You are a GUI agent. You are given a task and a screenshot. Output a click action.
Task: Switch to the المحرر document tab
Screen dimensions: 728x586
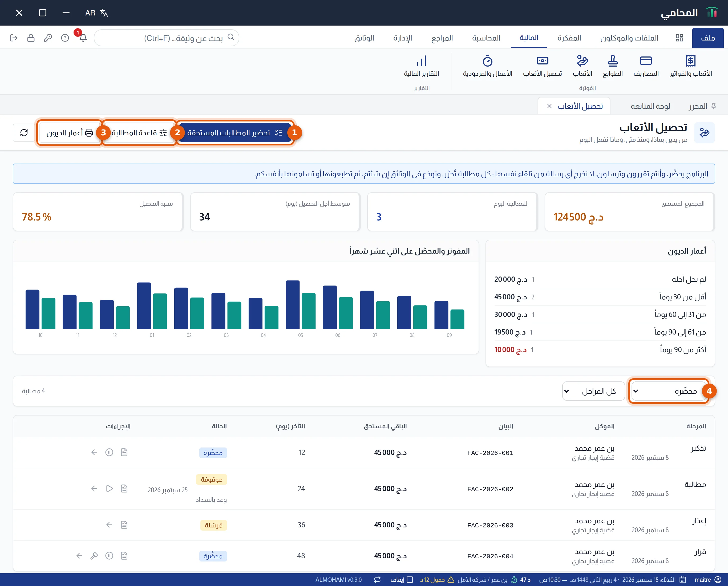[x=698, y=106]
